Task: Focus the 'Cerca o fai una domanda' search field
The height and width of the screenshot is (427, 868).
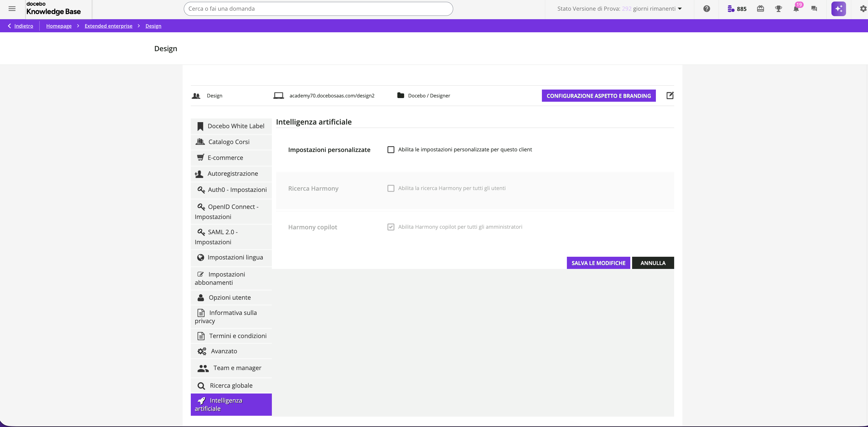Action: 318,9
